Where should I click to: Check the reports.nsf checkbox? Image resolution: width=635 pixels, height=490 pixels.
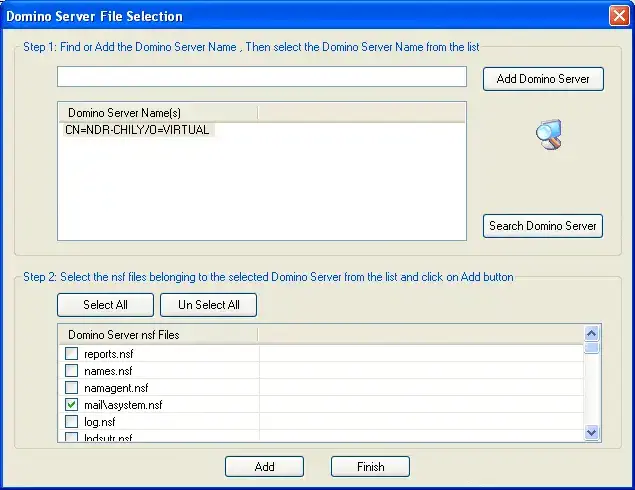(71, 353)
